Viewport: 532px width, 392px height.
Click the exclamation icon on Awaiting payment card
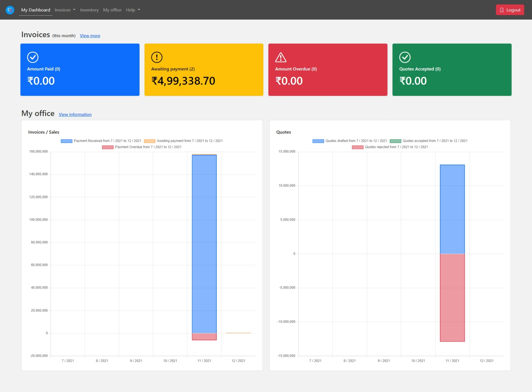click(x=157, y=57)
